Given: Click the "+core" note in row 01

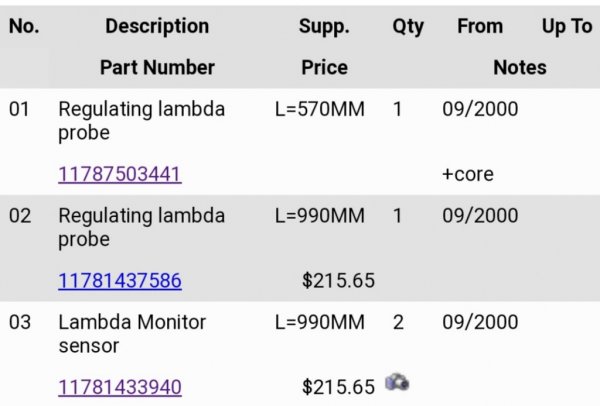Looking at the screenshot, I should 468,174.
